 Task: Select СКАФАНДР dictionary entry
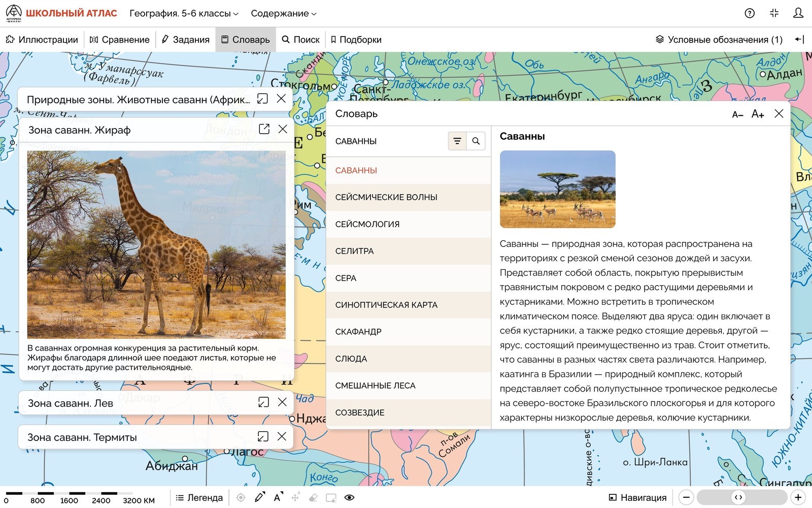tap(409, 332)
